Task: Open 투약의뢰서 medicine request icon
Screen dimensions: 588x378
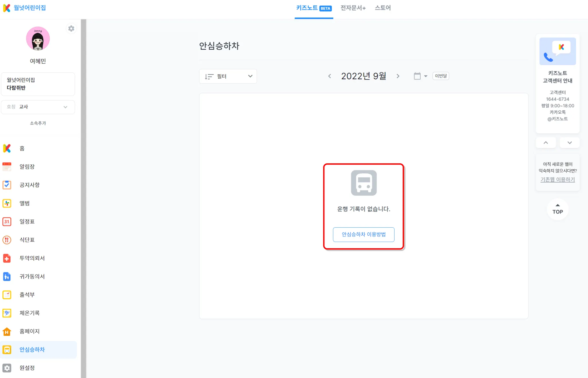Action: pyautogui.click(x=7, y=258)
